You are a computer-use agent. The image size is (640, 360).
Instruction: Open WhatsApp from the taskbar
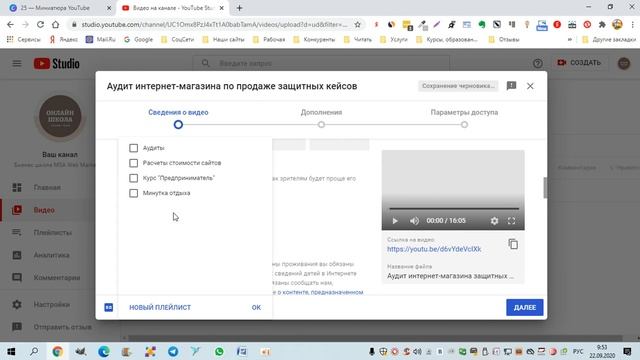[219, 351]
